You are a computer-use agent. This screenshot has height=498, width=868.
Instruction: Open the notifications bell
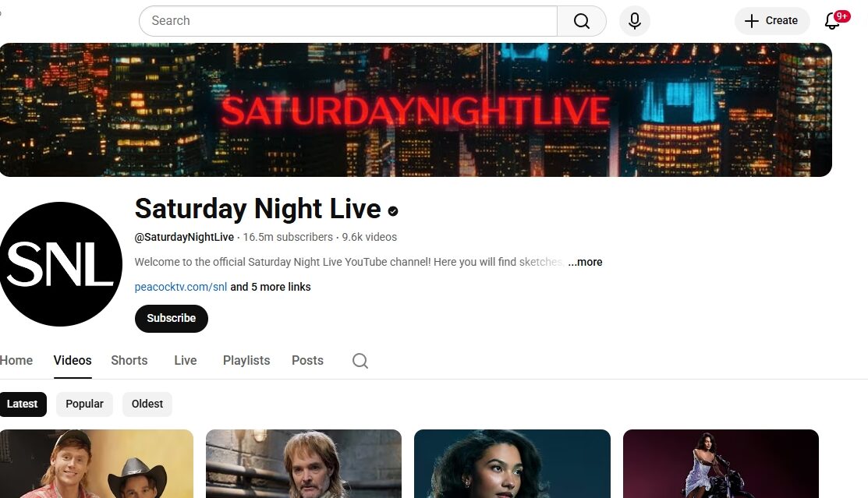coord(832,21)
